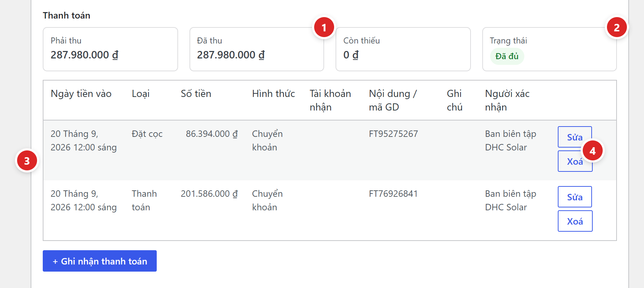Click the Số tiền column header

coord(196,93)
